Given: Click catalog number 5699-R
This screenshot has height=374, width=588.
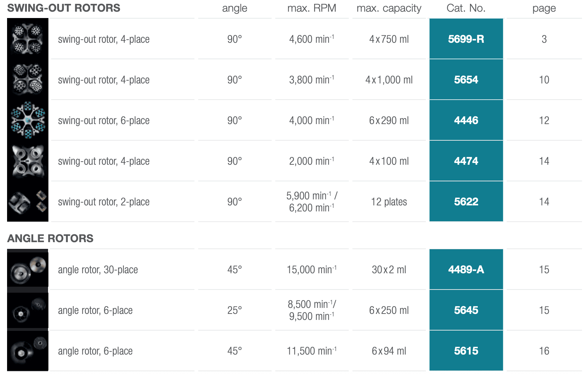Looking at the screenshot, I should pos(466,39).
